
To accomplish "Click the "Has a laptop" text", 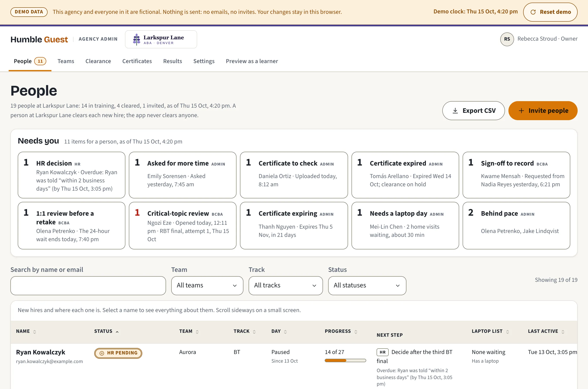I will click(x=485, y=361).
